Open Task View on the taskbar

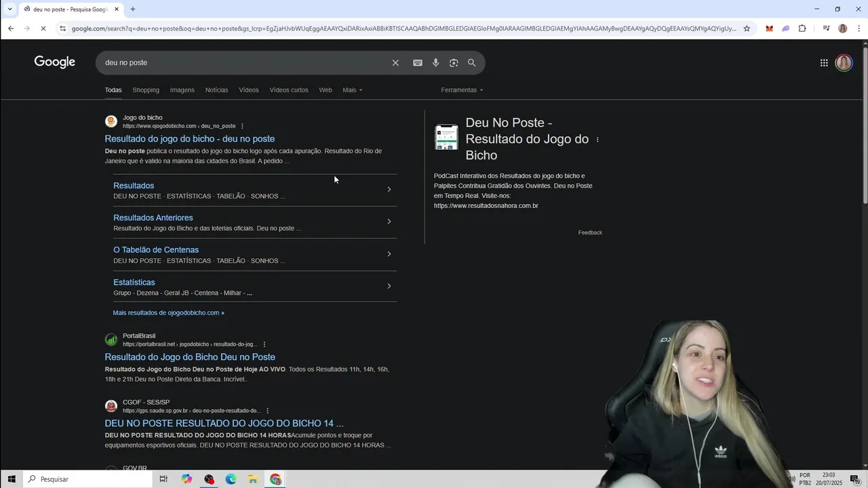[x=163, y=479]
